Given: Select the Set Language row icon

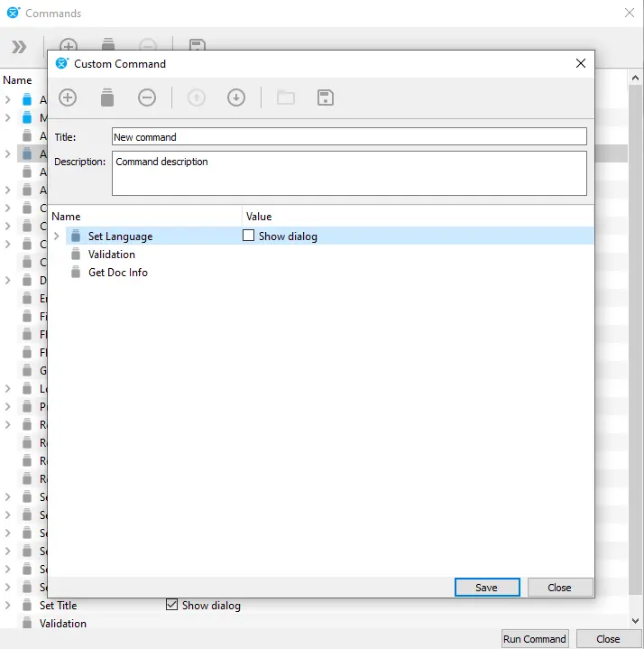Looking at the screenshot, I should [x=76, y=236].
